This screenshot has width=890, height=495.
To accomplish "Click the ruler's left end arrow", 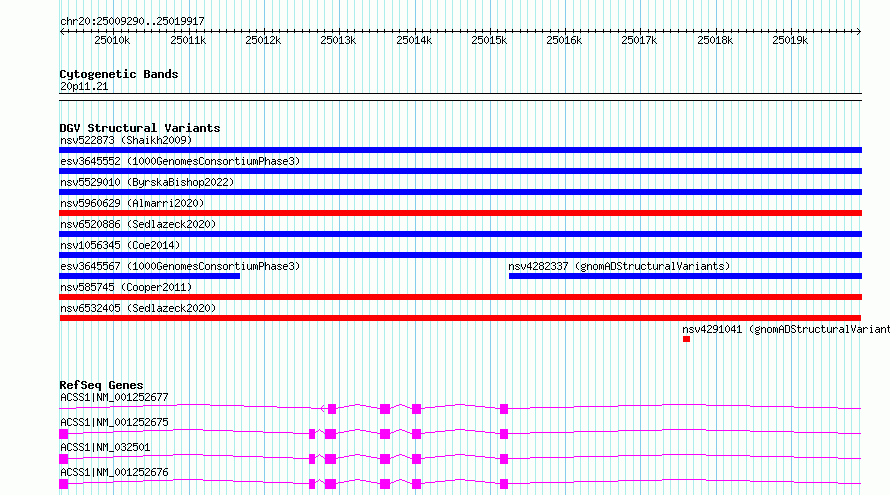I will [x=62, y=31].
